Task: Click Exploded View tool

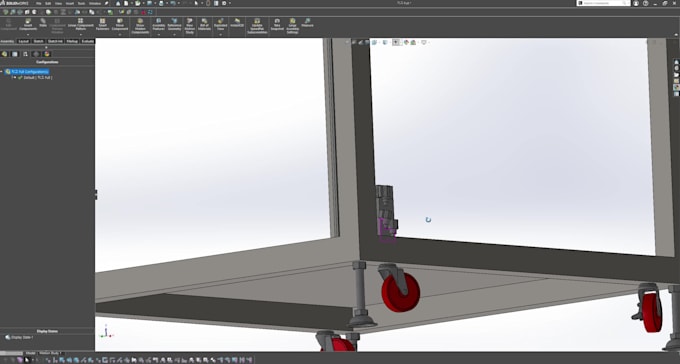Action: coord(220,24)
